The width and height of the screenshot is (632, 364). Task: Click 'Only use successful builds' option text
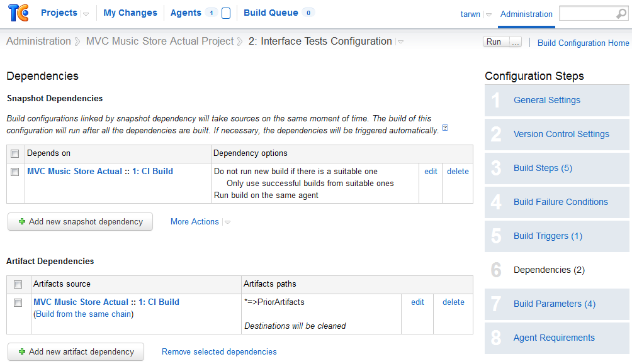pyautogui.click(x=310, y=184)
